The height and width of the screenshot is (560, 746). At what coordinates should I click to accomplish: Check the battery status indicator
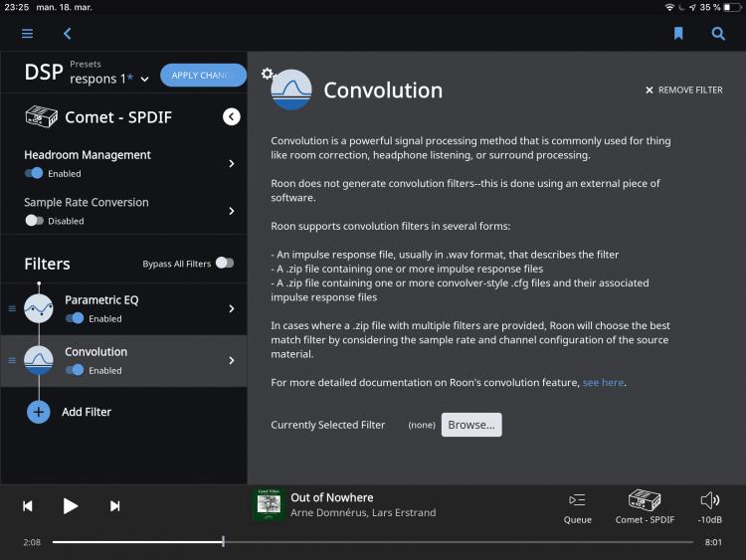click(733, 7)
